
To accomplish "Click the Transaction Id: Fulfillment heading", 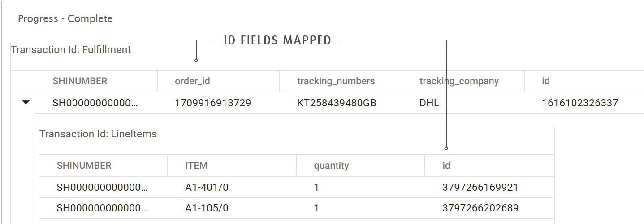I will coord(71,49).
